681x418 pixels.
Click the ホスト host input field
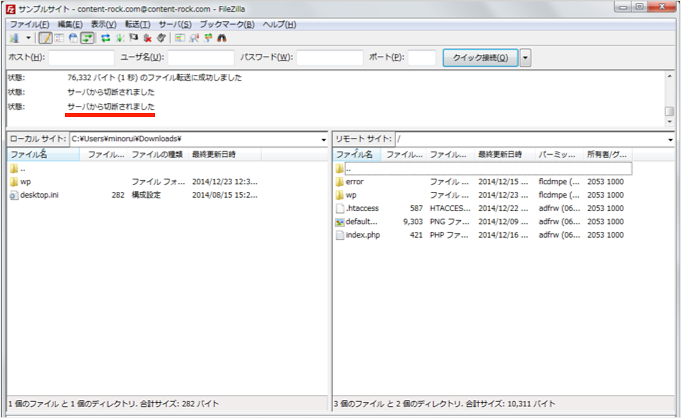(81, 57)
